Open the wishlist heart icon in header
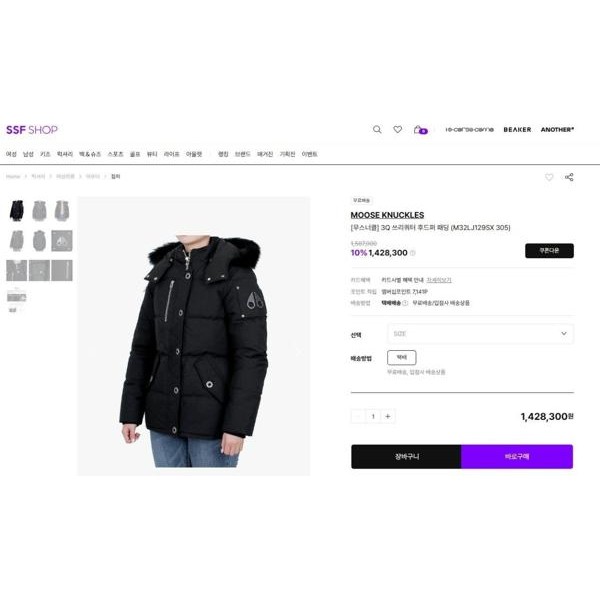 click(x=398, y=129)
